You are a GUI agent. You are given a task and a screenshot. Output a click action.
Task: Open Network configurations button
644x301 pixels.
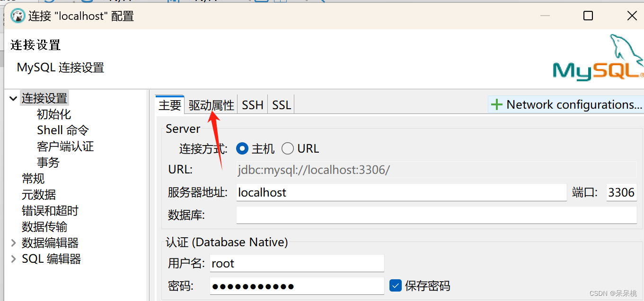point(566,104)
